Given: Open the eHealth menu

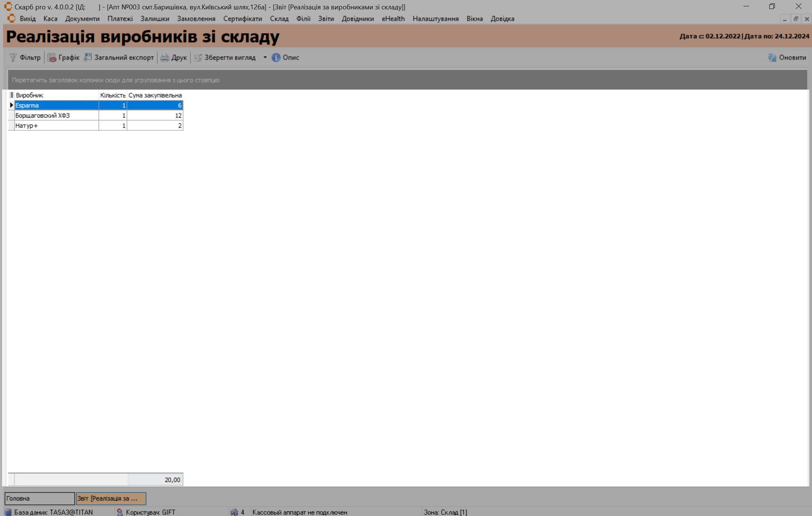Looking at the screenshot, I should click(x=393, y=19).
